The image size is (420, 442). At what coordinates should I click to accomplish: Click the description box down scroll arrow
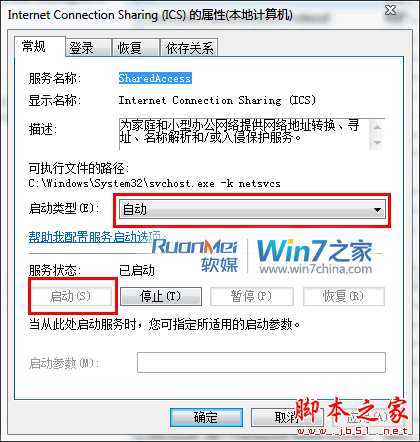(377, 143)
